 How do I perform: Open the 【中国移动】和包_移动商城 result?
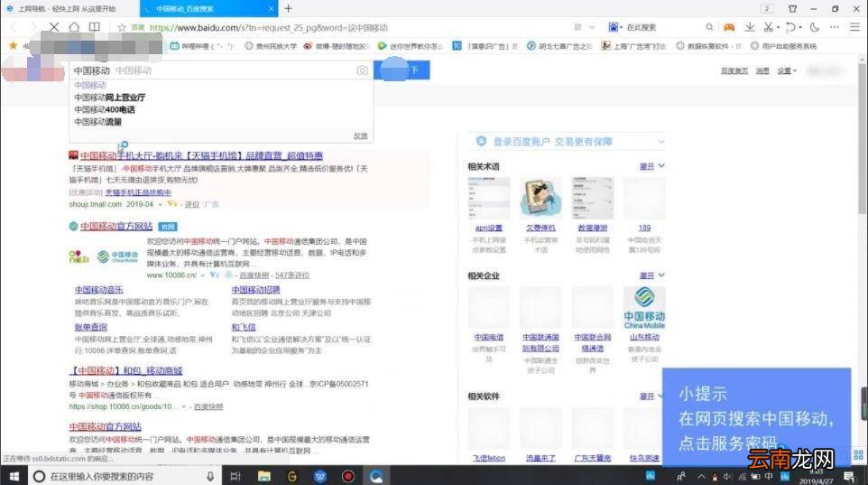pos(125,370)
